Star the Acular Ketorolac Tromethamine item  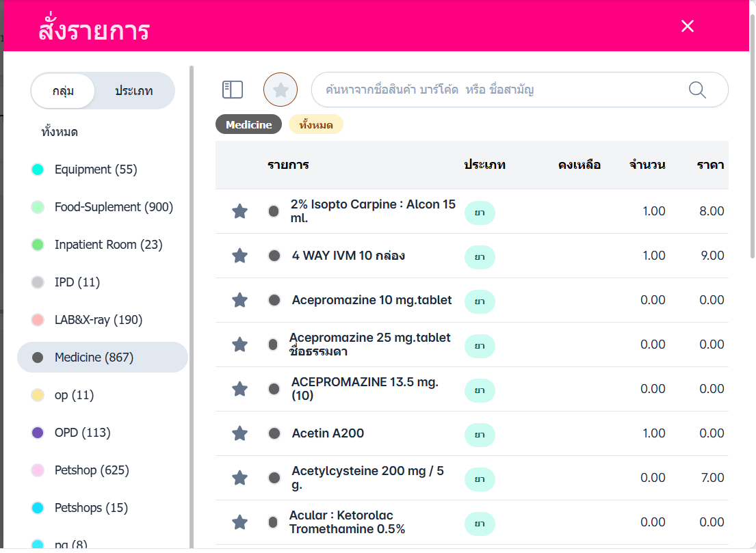239,522
